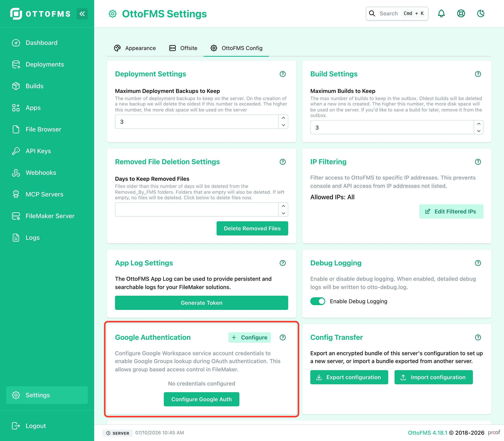Open Dashboard from the sidebar
This screenshot has height=441, width=504.
tap(47, 43)
